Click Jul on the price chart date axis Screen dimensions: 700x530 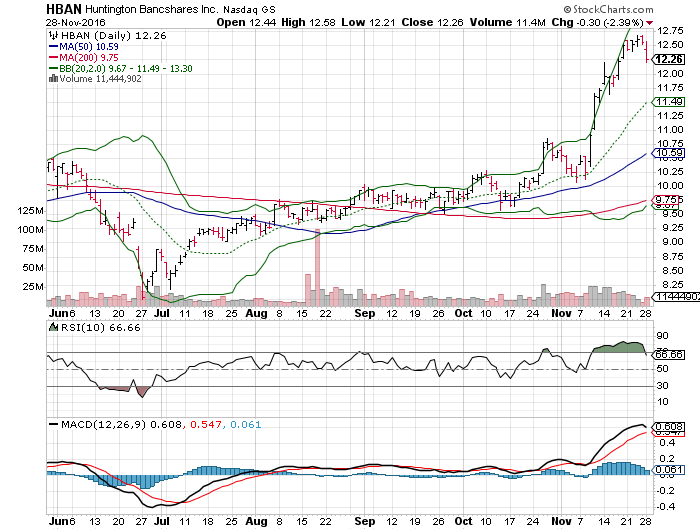pyautogui.click(x=161, y=313)
